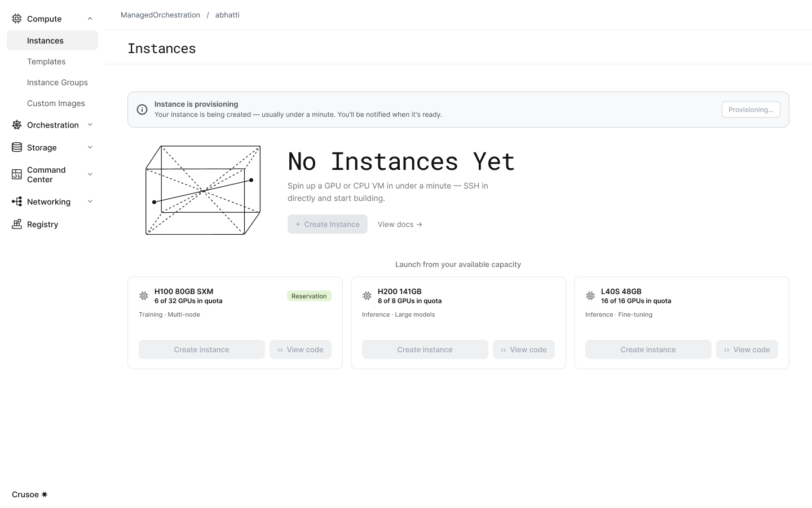Click the Crusoe logo at bottom left
Viewport: 812px width, 508px height.
click(29, 494)
